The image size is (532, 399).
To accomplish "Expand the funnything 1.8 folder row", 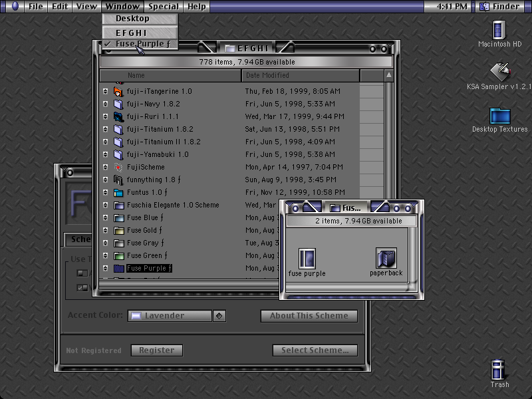I will [106, 180].
